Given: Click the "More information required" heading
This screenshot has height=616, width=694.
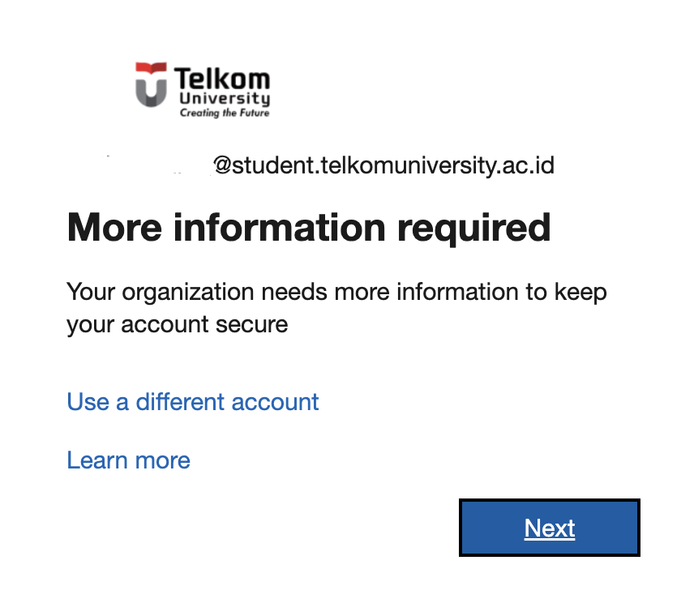Looking at the screenshot, I should click(309, 228).
